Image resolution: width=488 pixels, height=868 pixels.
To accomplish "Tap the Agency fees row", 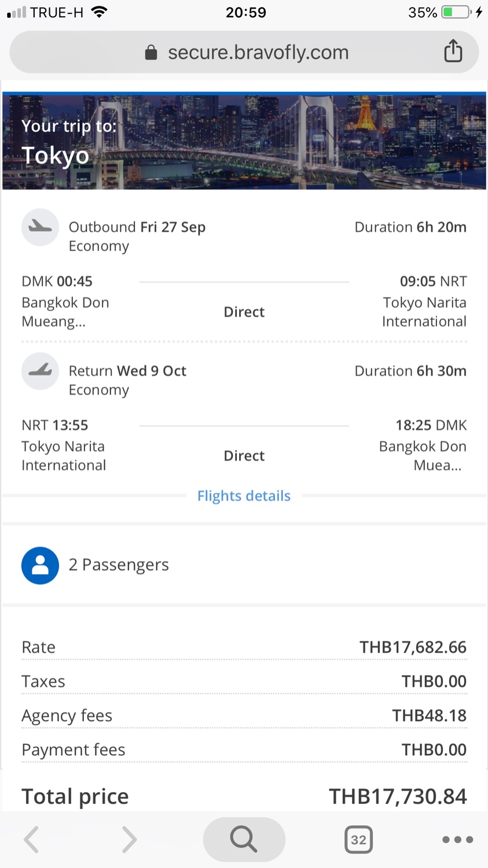I will click(x=244, y=716).
